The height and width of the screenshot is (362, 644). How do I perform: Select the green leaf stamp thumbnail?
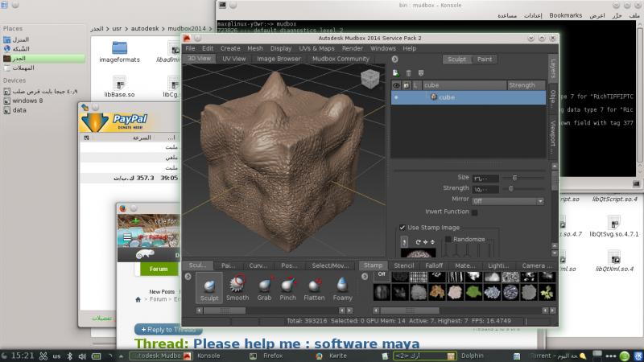click(x=473, y=292)
